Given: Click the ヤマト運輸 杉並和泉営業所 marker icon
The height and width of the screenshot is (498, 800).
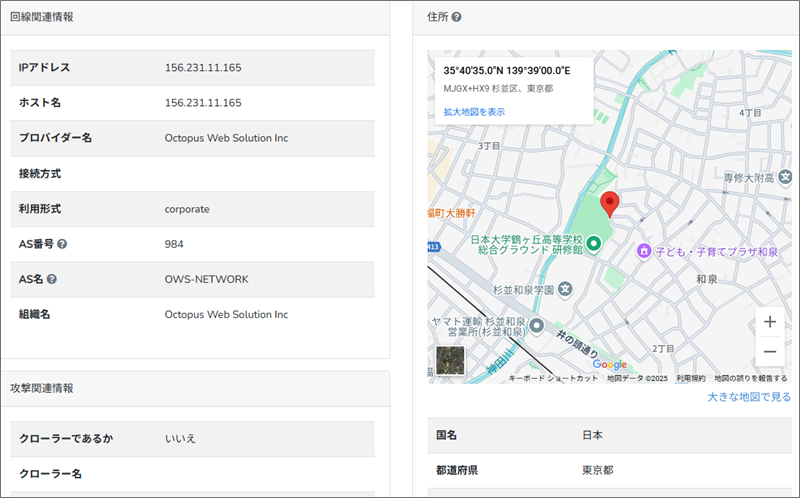Looking at the screenshot, I should point(536,325).
